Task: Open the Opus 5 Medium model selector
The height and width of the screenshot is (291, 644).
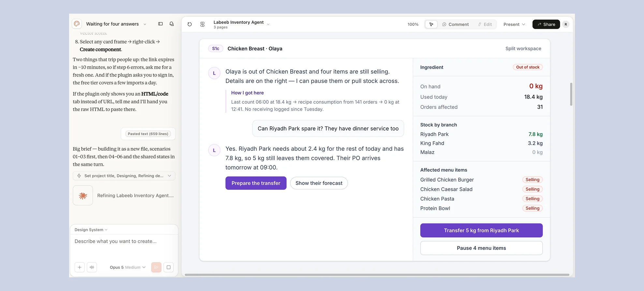Action: [127, 267]
